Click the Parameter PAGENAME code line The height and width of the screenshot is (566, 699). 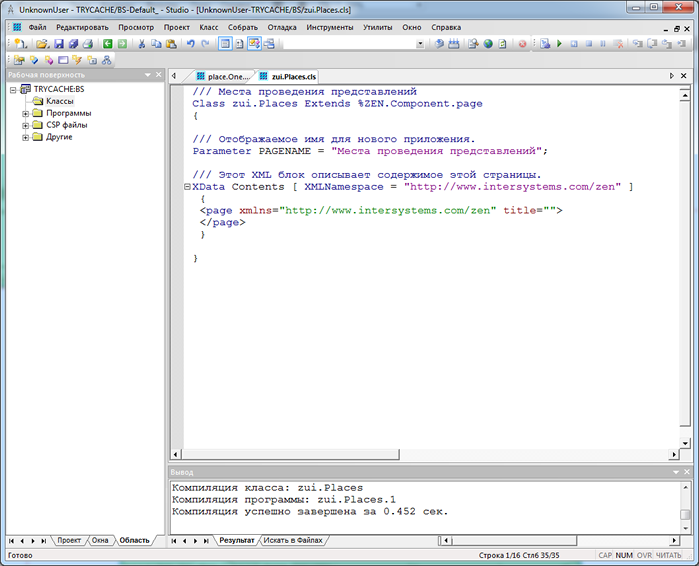coord(370,151)
